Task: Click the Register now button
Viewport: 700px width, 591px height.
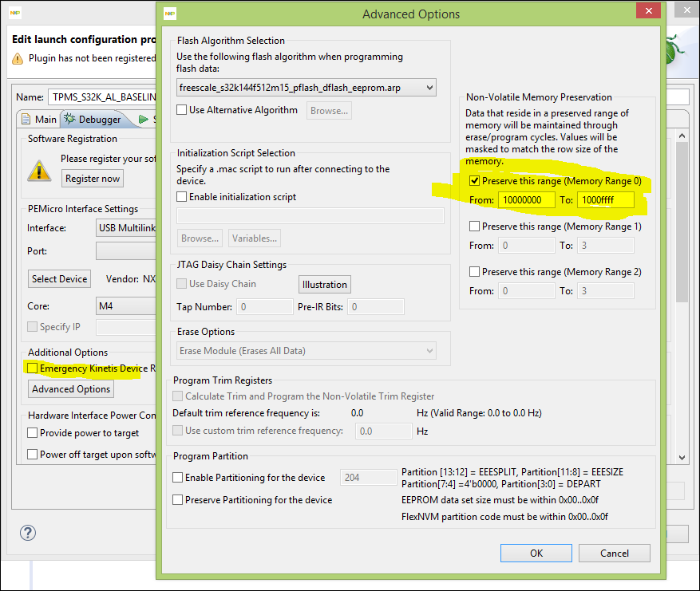Action: tap(93, 179)
